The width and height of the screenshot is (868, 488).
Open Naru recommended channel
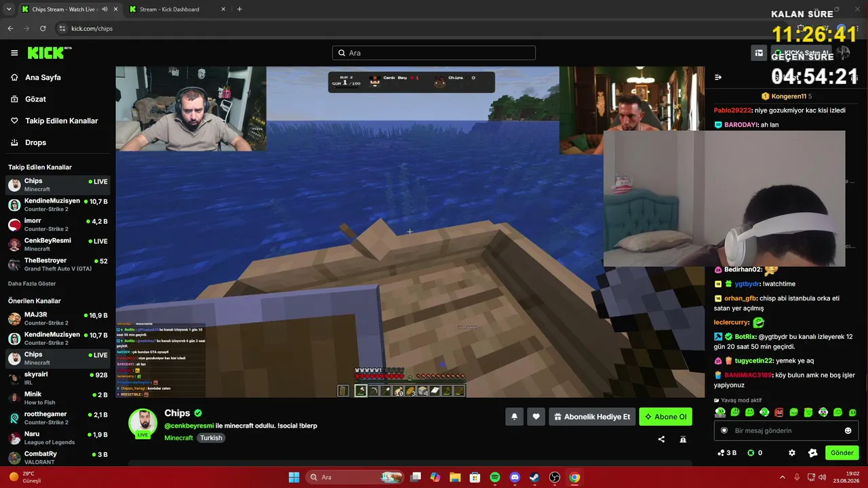click(x=58, y=438)
